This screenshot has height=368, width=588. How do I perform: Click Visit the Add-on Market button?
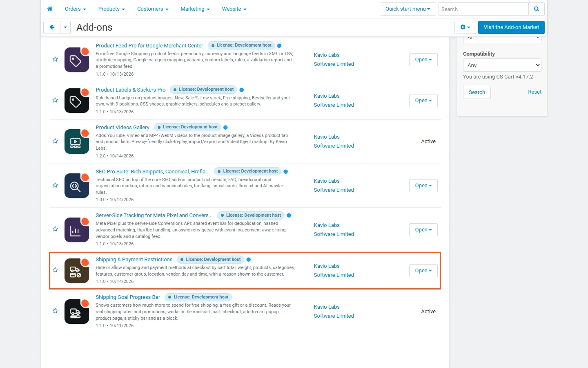coord(511,27)
